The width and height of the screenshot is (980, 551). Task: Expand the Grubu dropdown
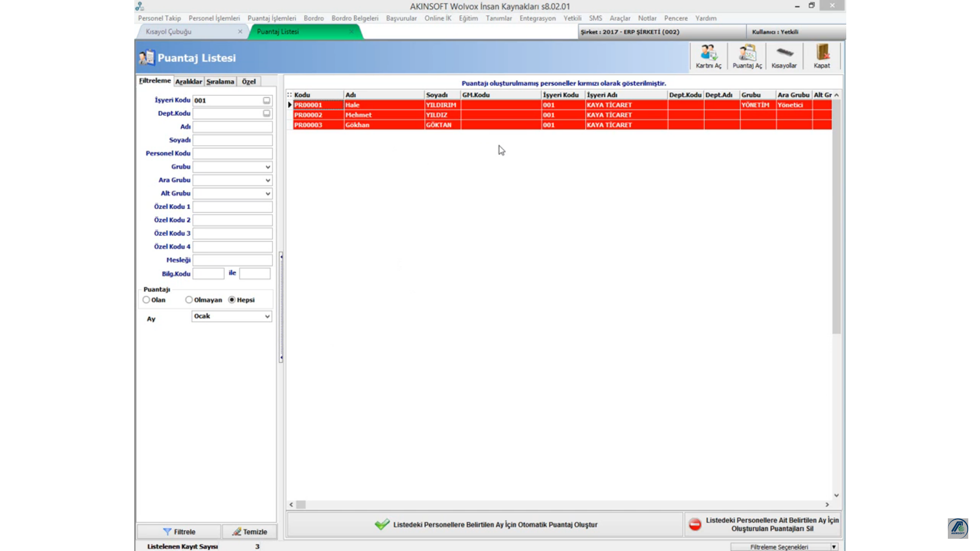pyautogui.click(x=267, y=167)
